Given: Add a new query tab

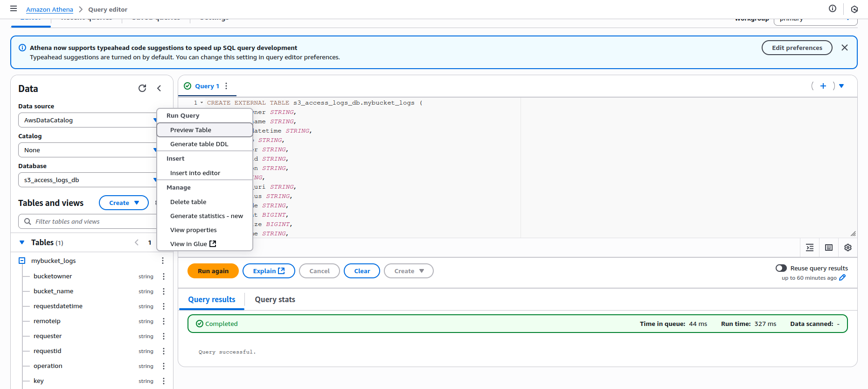Looking at the screenshot, I should click(823, 86).
